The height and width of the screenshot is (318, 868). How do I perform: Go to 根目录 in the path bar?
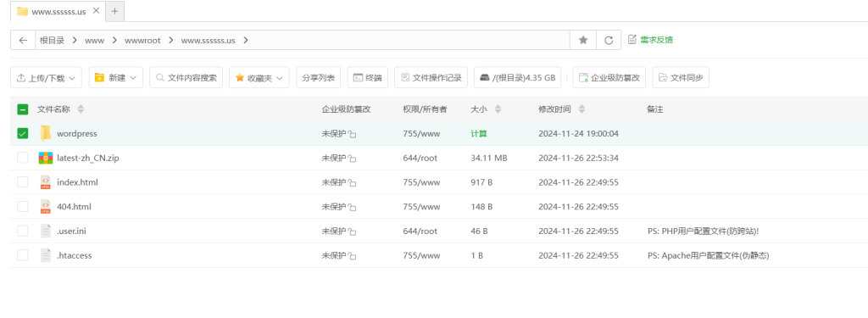[x=52, y=40]
